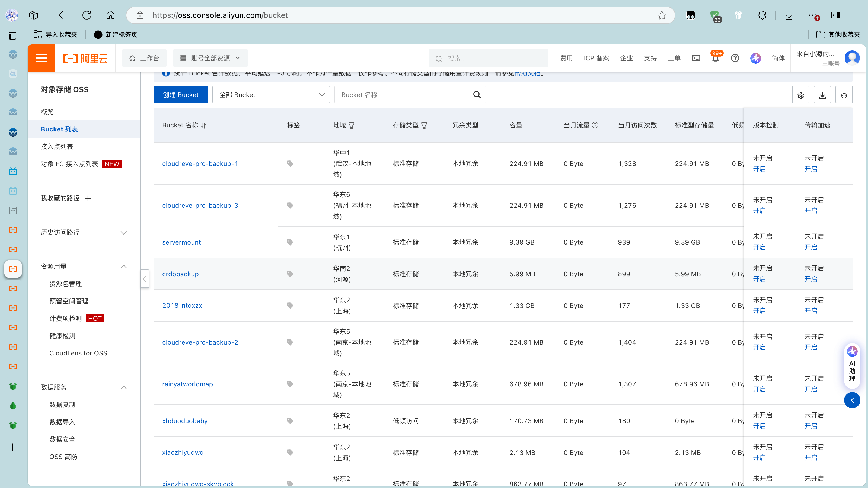
Task: Open 概览 in the sidebar
Action: (x=47, y=112)
